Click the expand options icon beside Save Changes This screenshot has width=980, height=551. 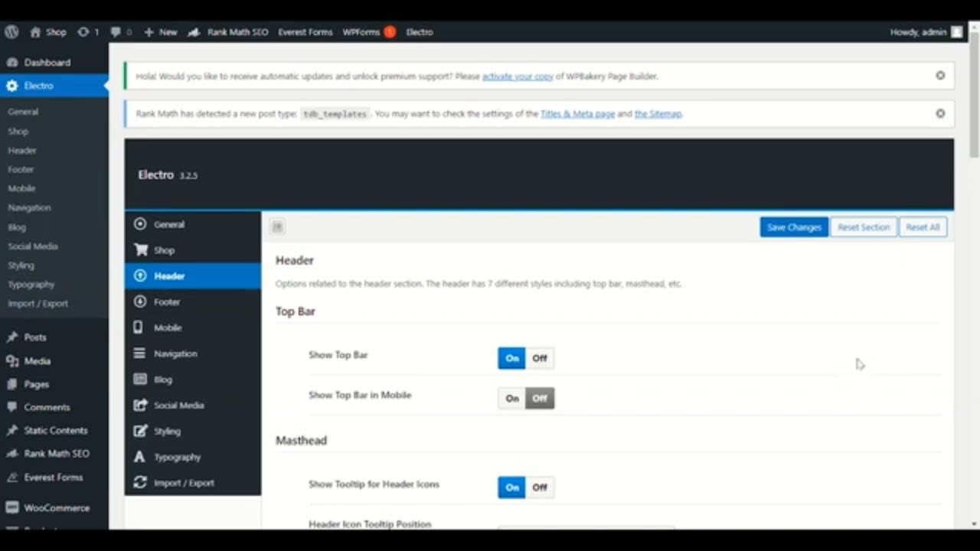277,227
